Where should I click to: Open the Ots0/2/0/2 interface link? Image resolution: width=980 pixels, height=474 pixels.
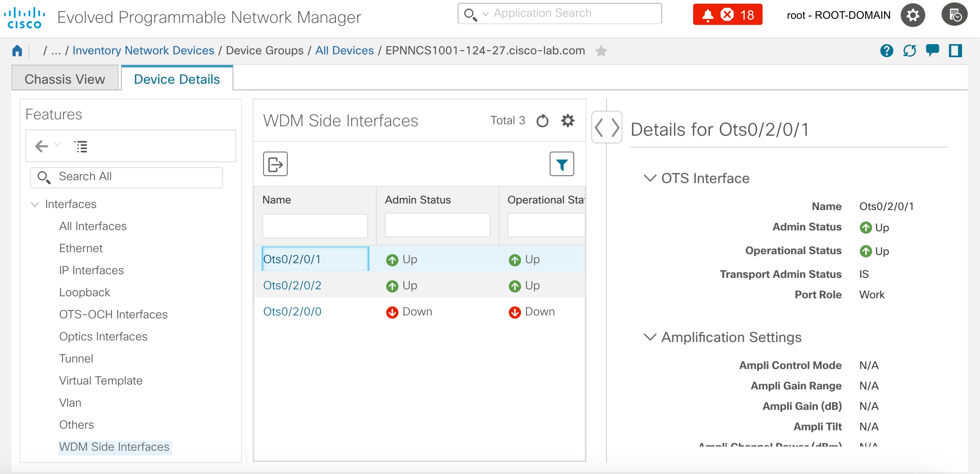pyautogui.click(x=292, y=285)
